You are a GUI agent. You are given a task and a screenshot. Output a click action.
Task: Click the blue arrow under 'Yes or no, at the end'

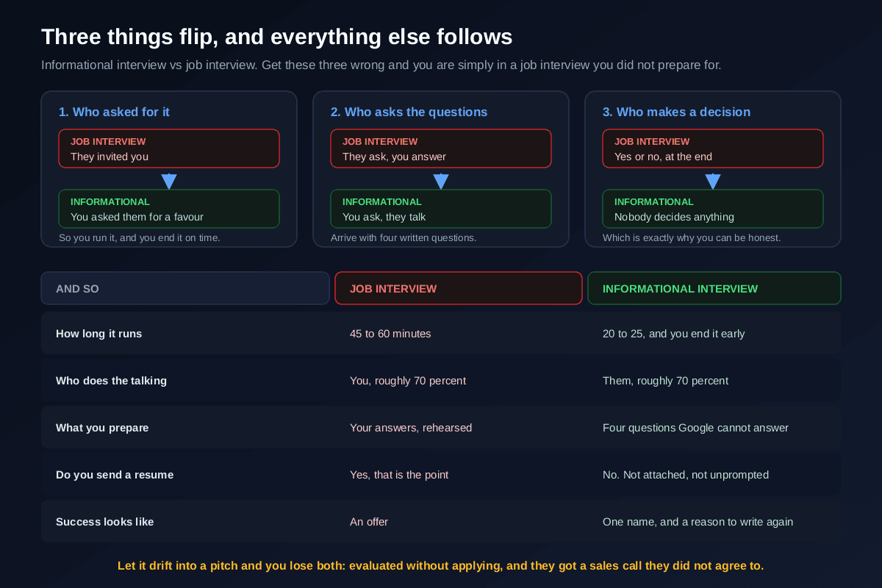(x=713, y=182)
